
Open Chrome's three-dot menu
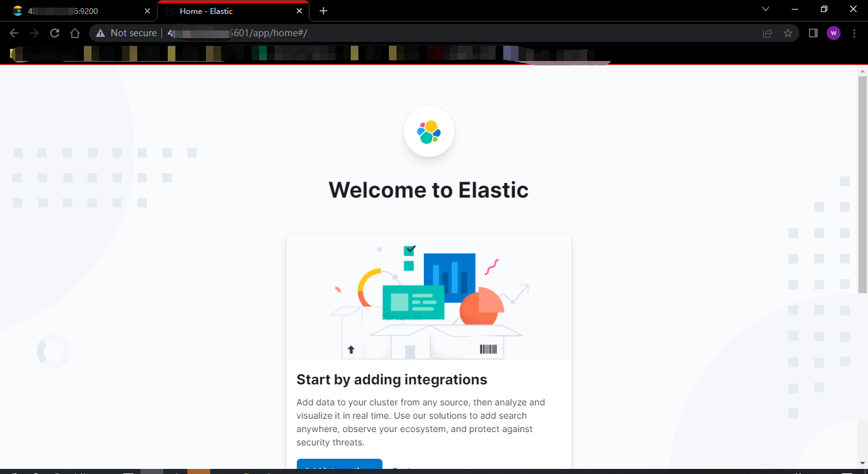(x=855, y=32)
